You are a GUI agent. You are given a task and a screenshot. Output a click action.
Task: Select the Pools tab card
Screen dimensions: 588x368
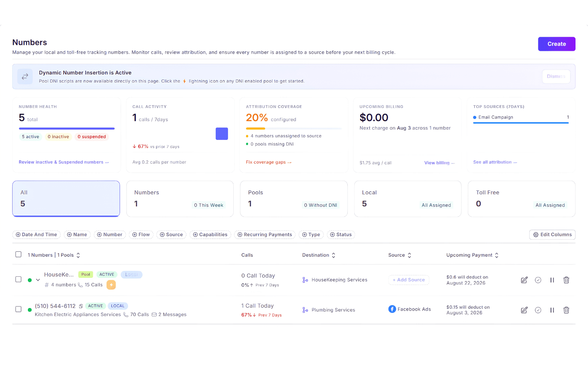pos(294,199)
